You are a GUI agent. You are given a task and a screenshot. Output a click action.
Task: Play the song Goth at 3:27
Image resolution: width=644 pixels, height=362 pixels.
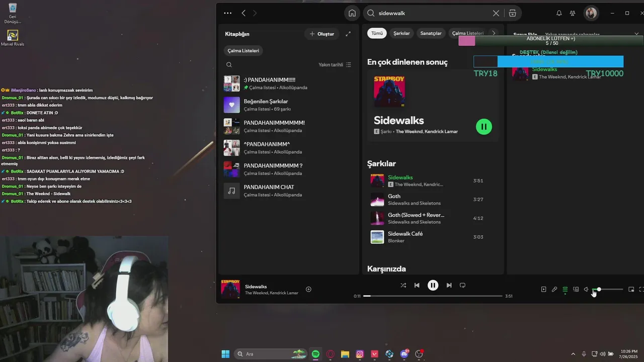[433, 200]
